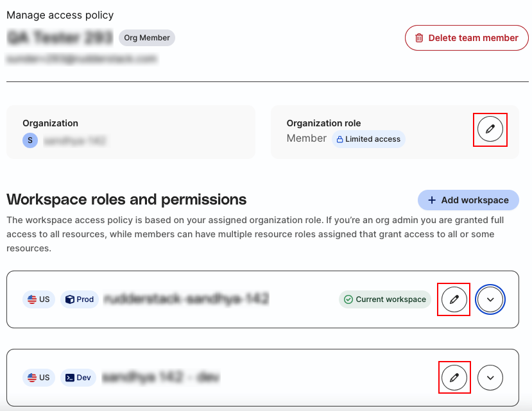Click the Organization label
This screenshot has height=411, width=532.
tap(50, 123)
